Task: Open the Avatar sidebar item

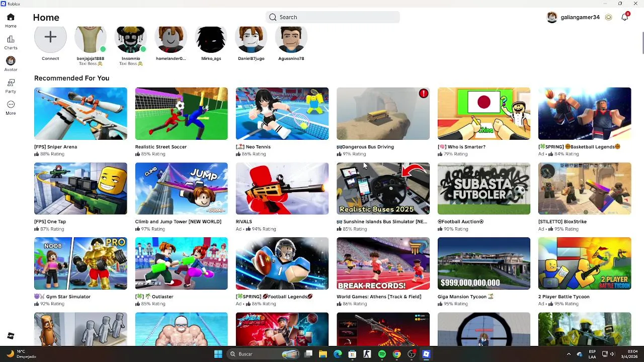Action: coord(11,61)
